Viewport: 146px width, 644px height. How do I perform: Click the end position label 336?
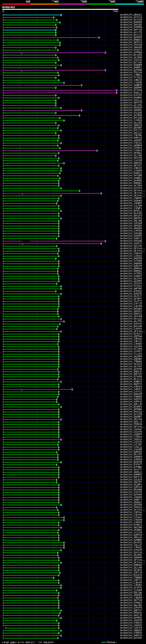(115, 11)
